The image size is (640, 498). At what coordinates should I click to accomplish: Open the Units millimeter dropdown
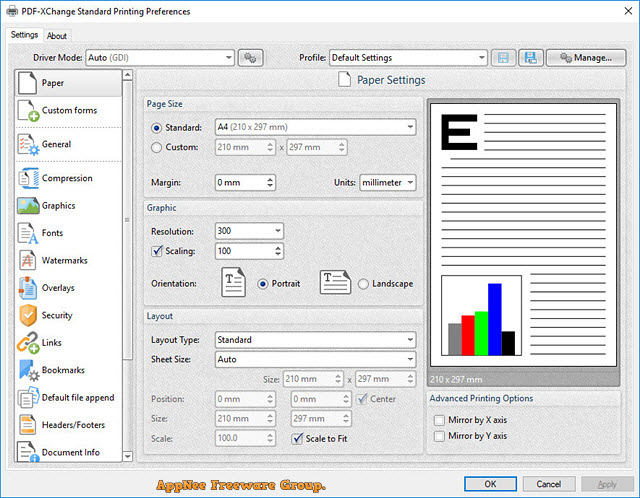388,182
